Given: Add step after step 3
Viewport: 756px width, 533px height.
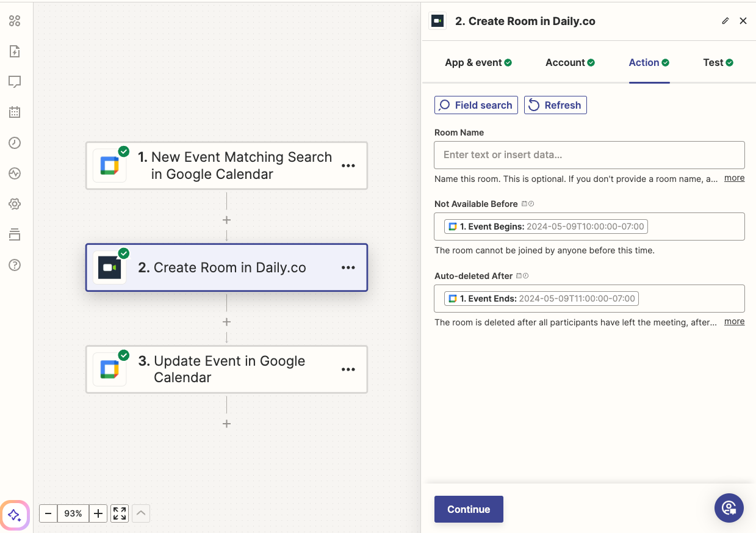Looking at the screenshot, I should point(226,424).
